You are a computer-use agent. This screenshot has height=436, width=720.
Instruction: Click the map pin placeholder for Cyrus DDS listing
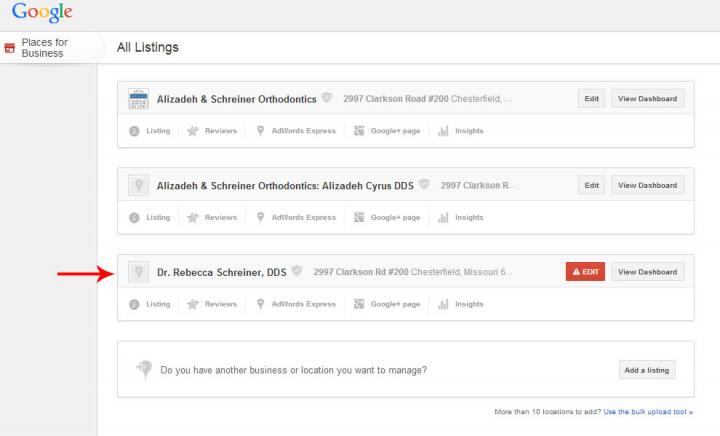pyautogui.click(x=138, y=185)
